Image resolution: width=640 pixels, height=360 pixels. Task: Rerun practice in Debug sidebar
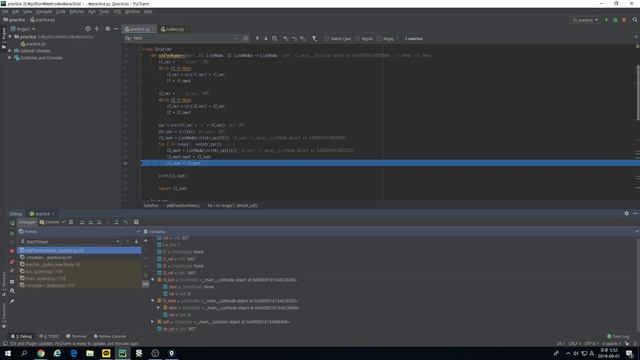click(12, 223)
